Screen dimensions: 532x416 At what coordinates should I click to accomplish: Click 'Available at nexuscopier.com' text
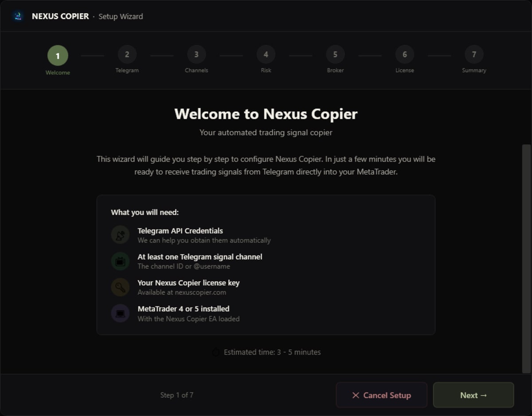(x=182, y=292)
